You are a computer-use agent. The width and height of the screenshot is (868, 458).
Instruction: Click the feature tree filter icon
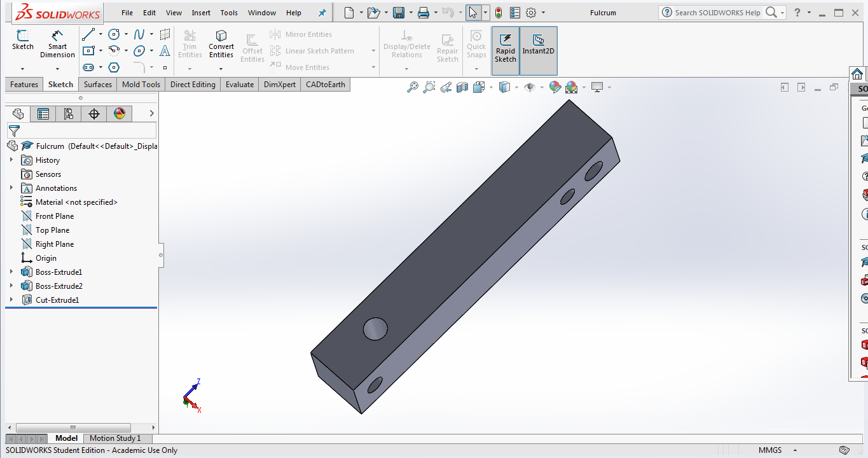coord(14,131)
